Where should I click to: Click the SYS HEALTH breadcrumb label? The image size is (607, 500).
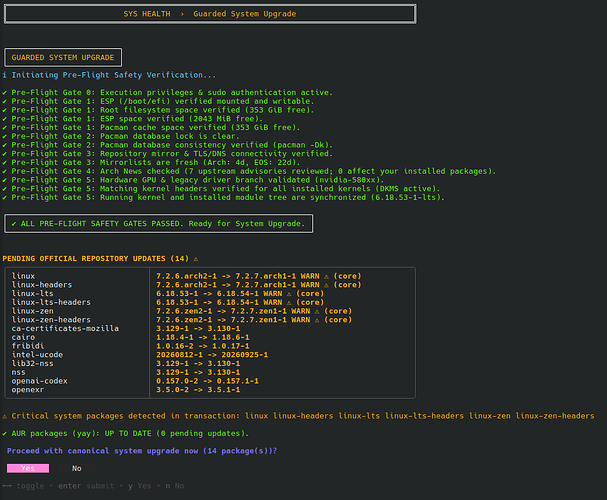coord(147,14)
